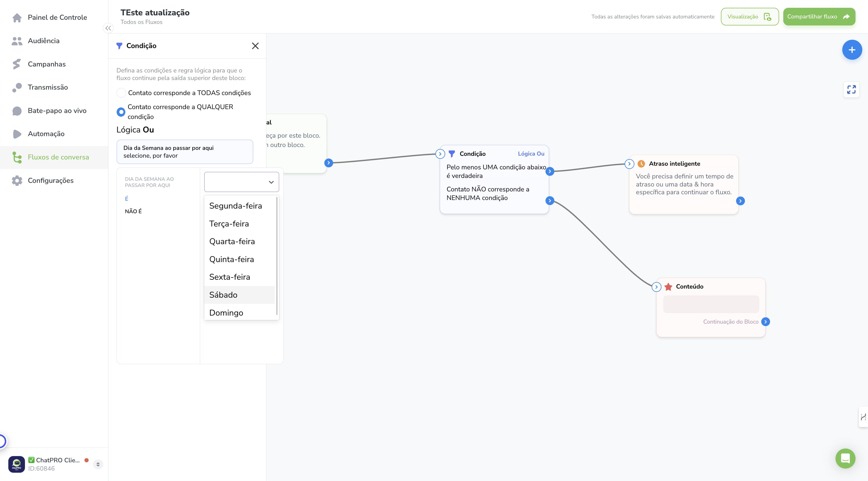Collapse the sidebar with double-chevron icon
This screenshot has width=868, height=481.
pos(108,28)
